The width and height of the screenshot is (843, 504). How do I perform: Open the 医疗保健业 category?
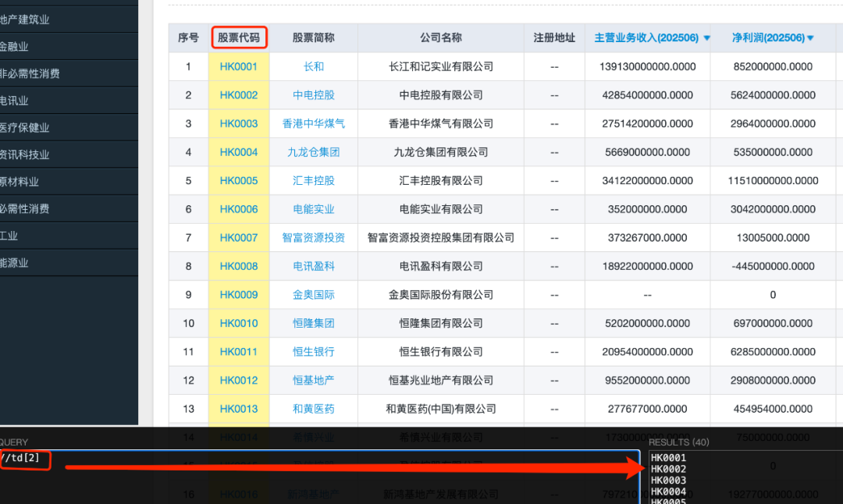(25, 127)
